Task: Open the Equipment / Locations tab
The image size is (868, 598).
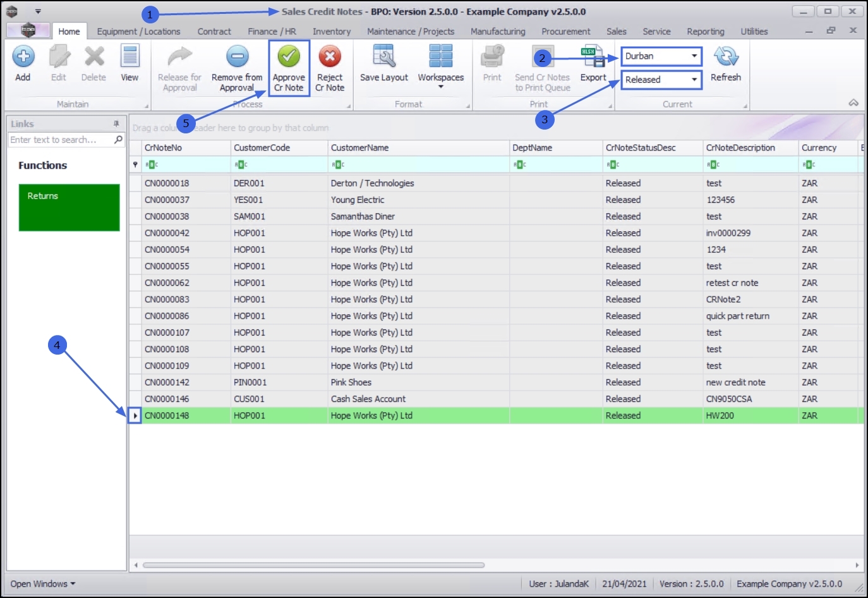Action: coord(138,32)
